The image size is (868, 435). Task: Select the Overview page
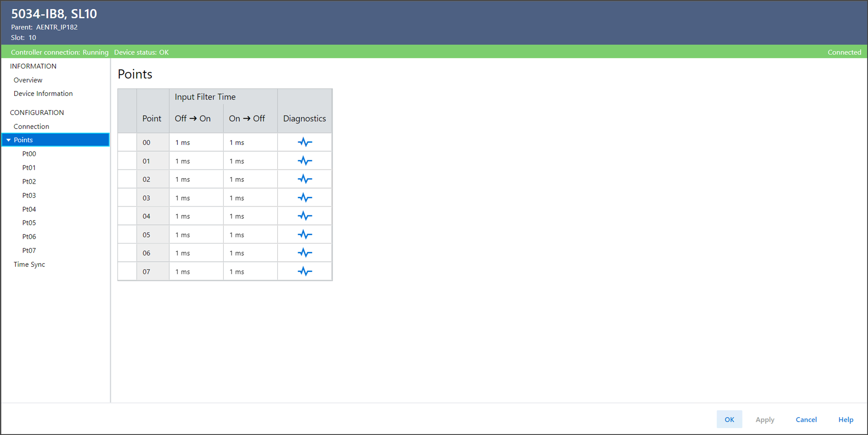coord(28,80)
